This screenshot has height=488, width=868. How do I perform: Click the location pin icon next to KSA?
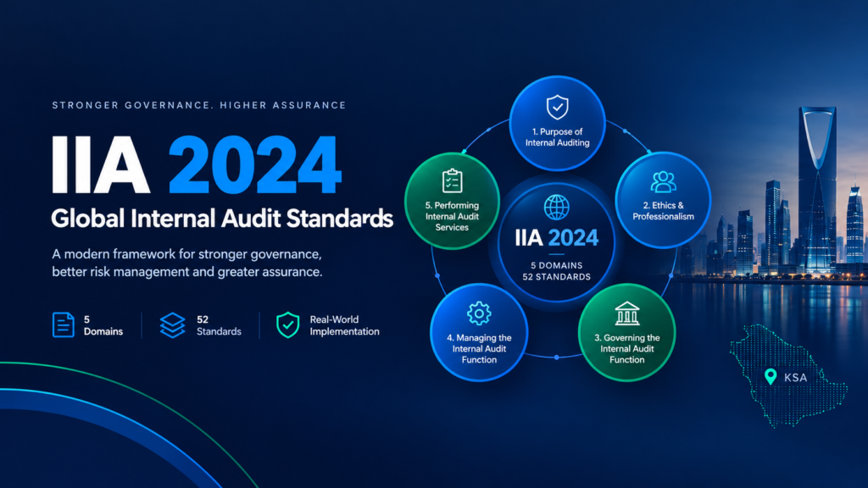[770, 377]
